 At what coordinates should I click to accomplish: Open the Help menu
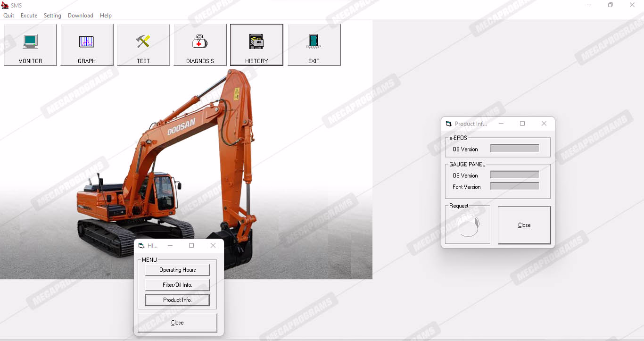(x=106, y=16)
